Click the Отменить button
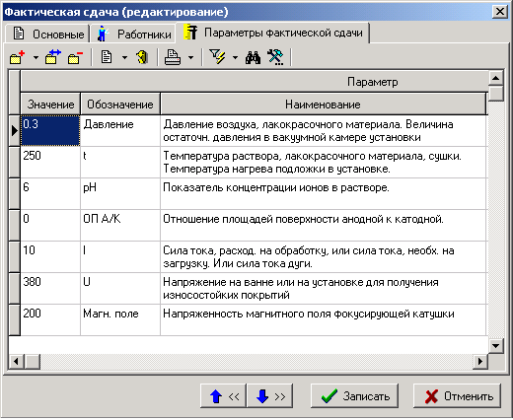The width and height of the screenshot is (513, 420). [458, 396]
